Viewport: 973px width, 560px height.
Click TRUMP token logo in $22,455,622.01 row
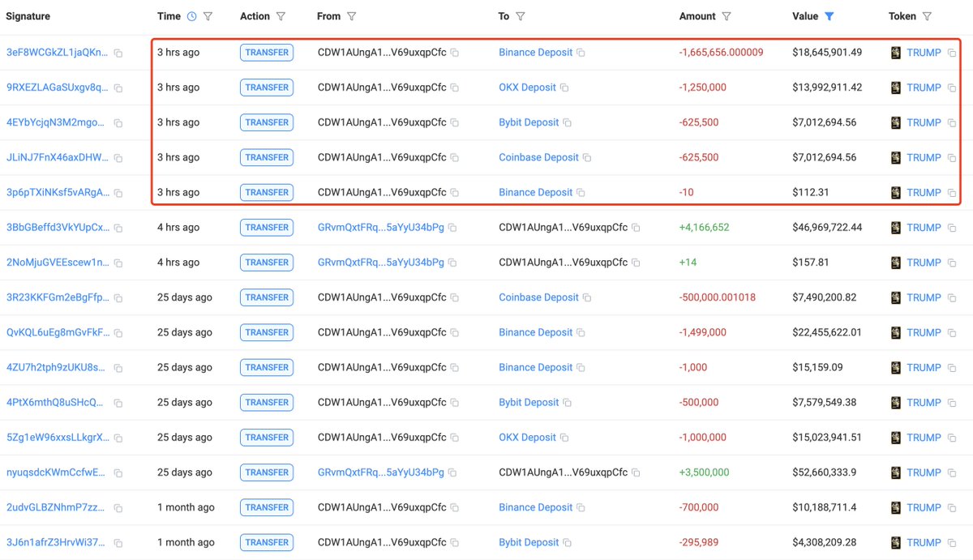pos(896,332)
